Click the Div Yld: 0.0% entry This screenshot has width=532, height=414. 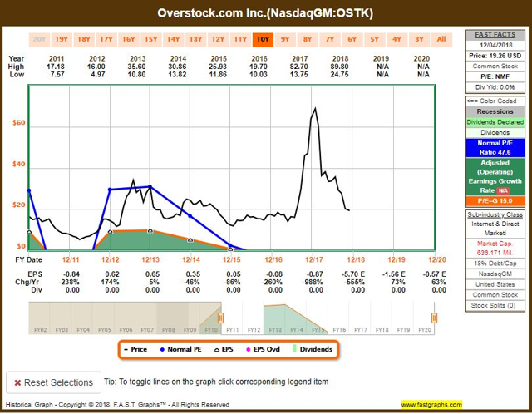(x=495, y=87)
